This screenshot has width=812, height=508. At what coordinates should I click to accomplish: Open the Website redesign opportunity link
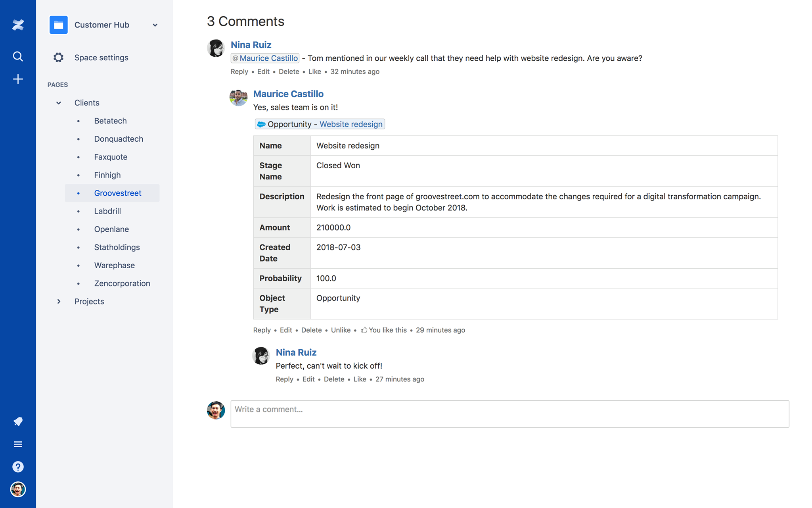point(351,124)
